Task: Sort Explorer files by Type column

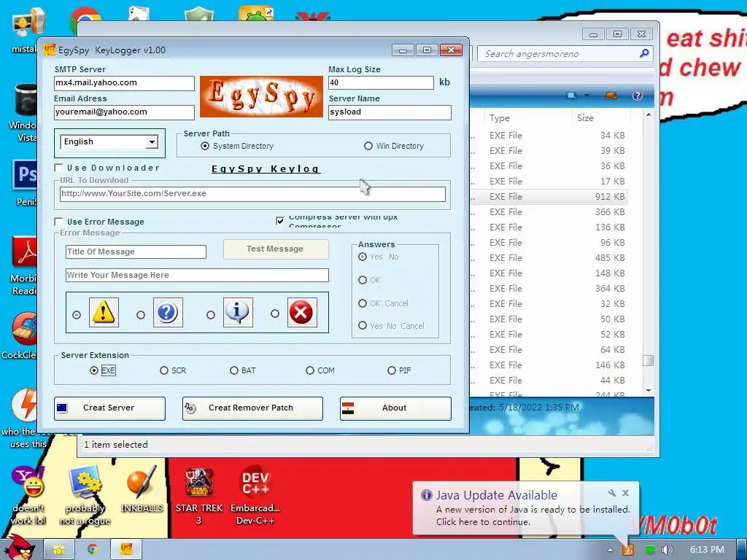Action: point(499,118)
